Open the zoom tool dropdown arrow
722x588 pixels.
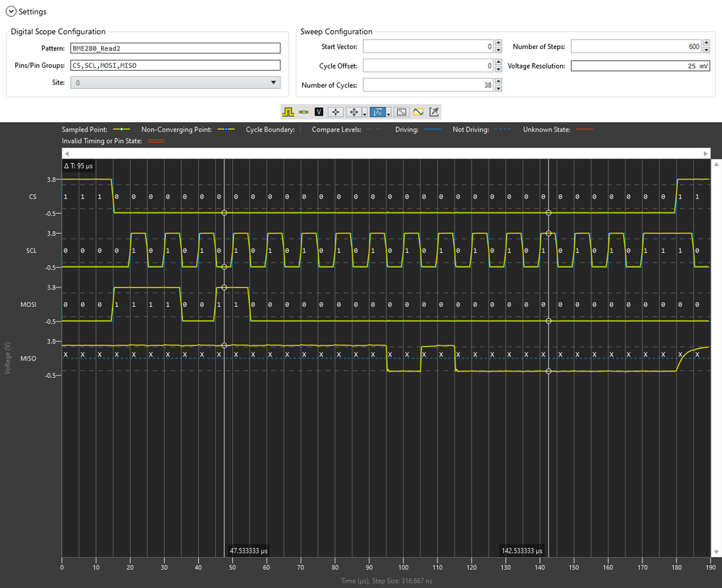point(389,113)
